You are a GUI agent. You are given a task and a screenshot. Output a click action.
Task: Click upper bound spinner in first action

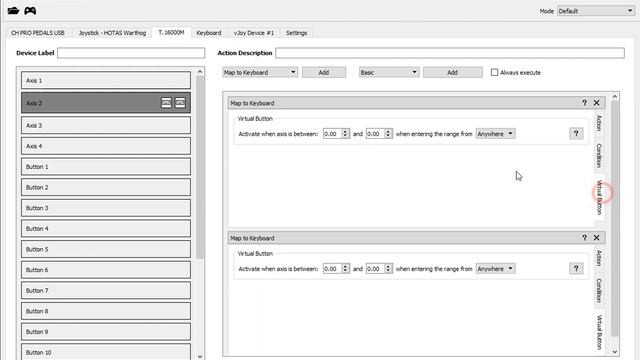(x=379, y=133)
